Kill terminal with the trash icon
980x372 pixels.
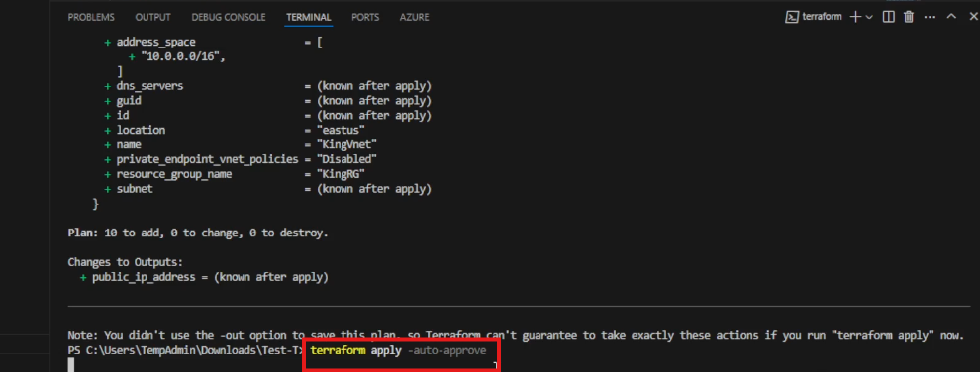910,17
